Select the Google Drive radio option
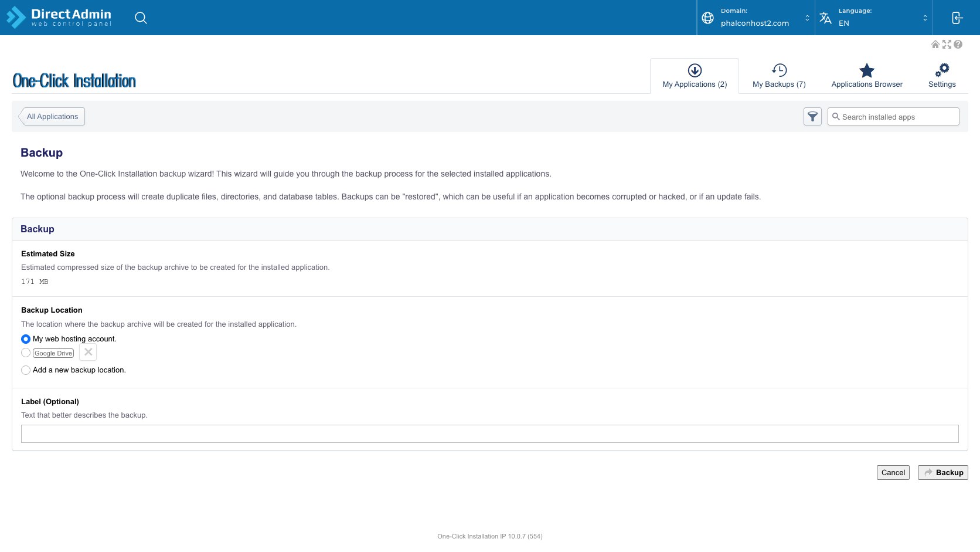This screenshot has height=552, width=980. [26, 353]
